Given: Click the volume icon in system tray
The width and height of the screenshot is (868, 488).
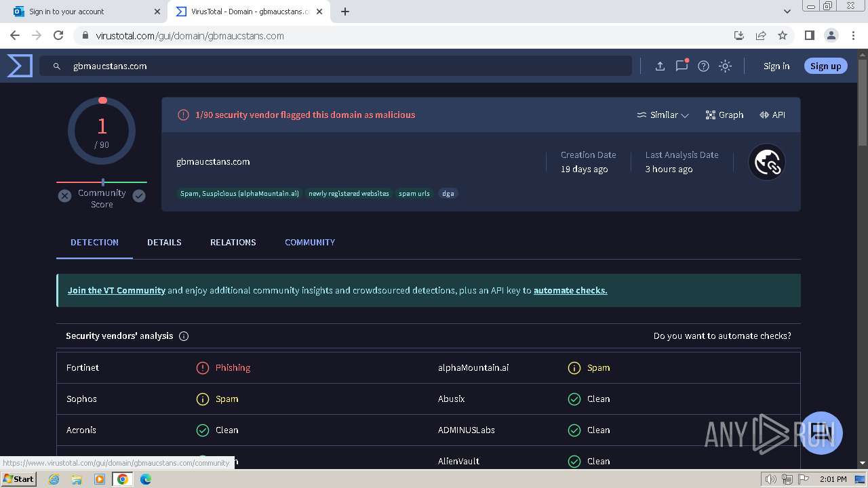Looking at the screenshot, I should (x=770, y=479).
